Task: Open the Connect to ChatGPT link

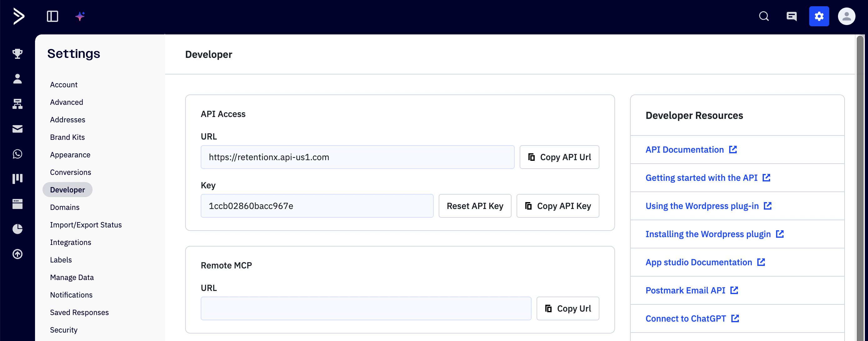Action: click(x=686, y=318)
